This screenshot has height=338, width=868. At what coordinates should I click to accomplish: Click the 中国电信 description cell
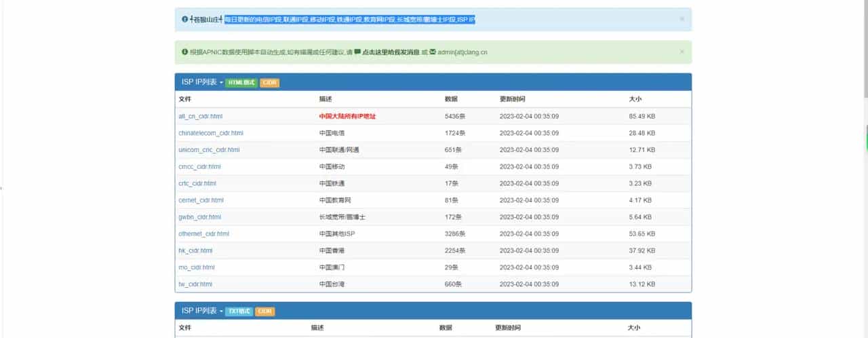[332, 133]
